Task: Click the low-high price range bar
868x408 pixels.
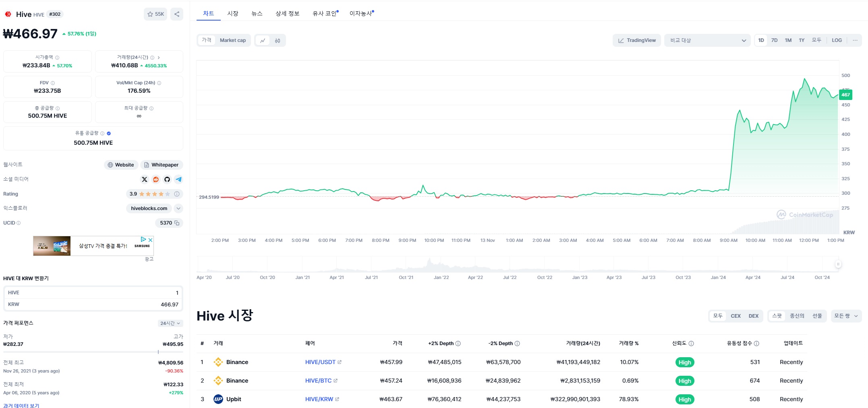Action: (93, 352)
